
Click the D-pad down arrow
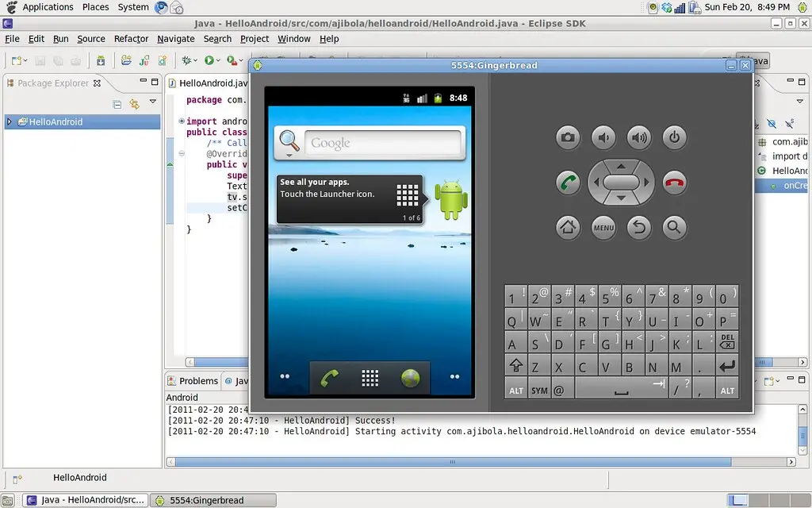click(x=622, y=198)
